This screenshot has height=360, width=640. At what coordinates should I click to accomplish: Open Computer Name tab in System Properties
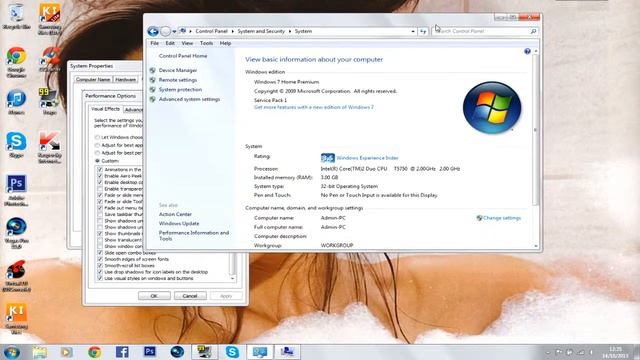point(93,80)
